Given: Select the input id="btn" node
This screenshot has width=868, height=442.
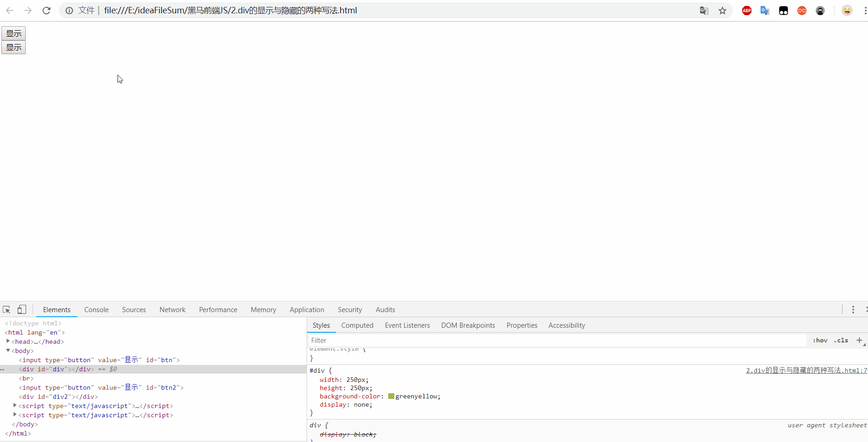Looking at the screenshot, I should click(x=99, y=360).
